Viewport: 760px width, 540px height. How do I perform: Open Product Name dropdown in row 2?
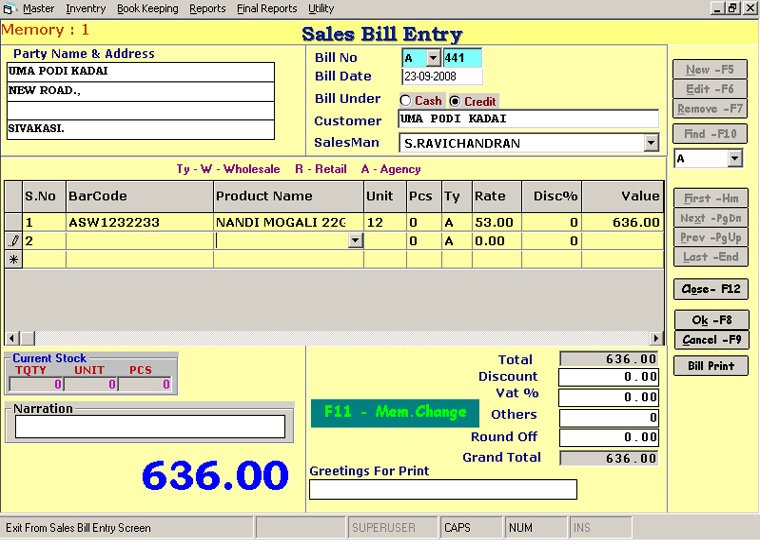tap(355, 241)
